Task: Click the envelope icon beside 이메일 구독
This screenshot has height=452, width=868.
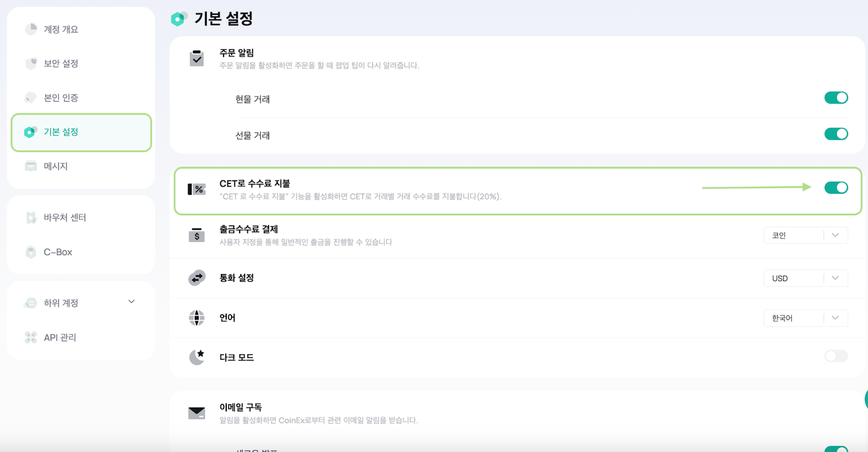Action: point(196,413)
